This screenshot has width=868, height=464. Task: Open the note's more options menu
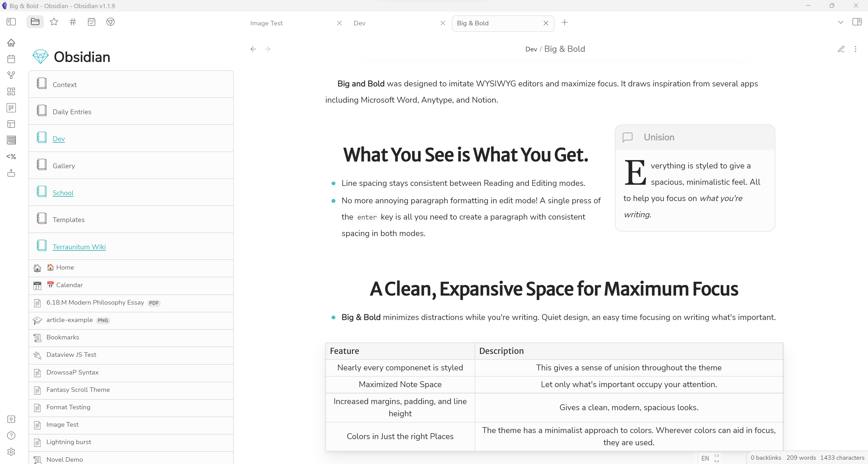(x=856, y=49)
